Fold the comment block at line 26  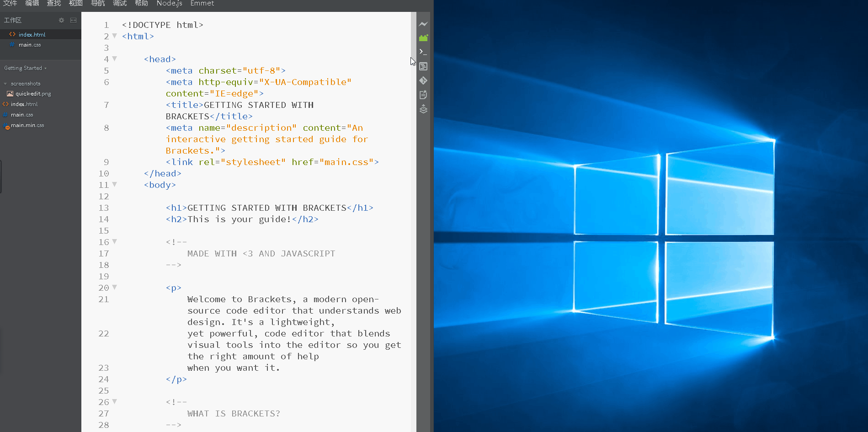pos(115,401)
